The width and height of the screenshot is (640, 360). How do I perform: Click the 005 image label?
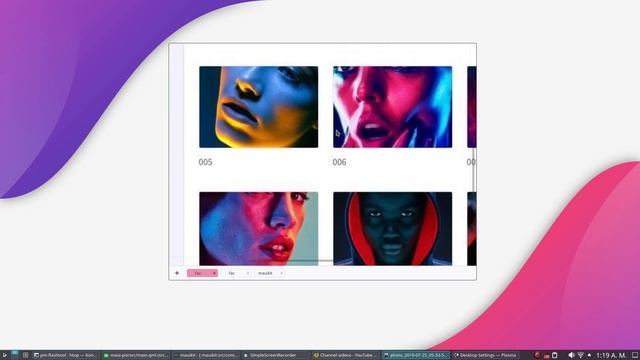pos(205,162)
